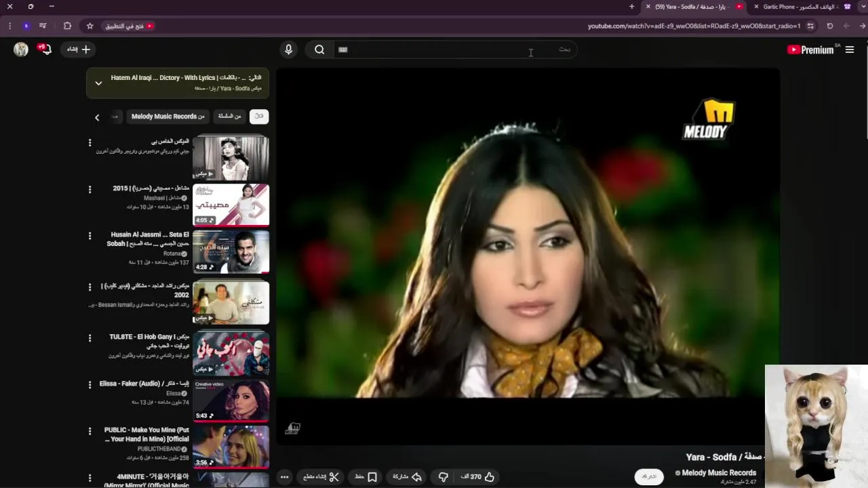Screen dimensions: 868x488
Task: Open the Rashed Al Majed mix thumbnail
Action: [231, 302]
